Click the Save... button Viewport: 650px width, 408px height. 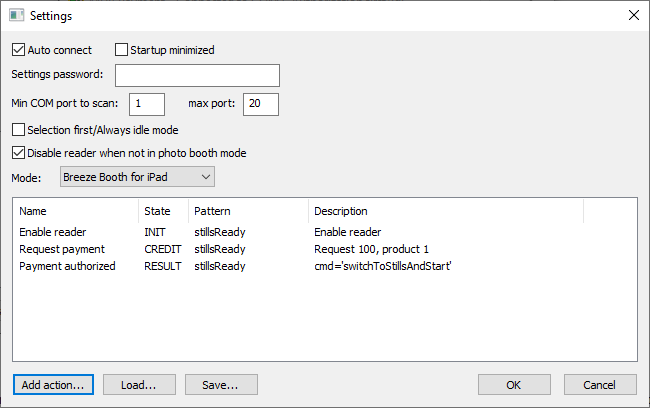click(220, 384)
